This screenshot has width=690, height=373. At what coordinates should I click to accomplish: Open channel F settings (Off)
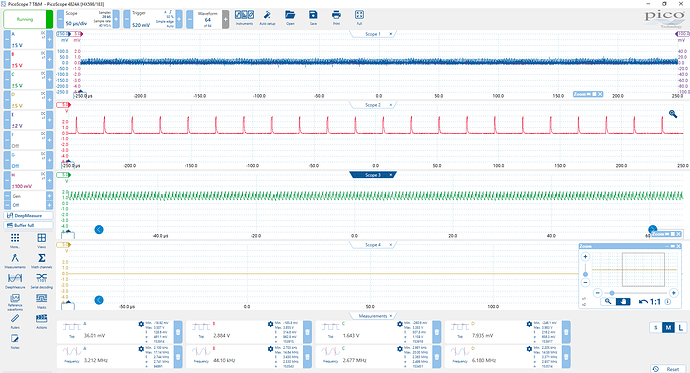(x=28, y=140)
